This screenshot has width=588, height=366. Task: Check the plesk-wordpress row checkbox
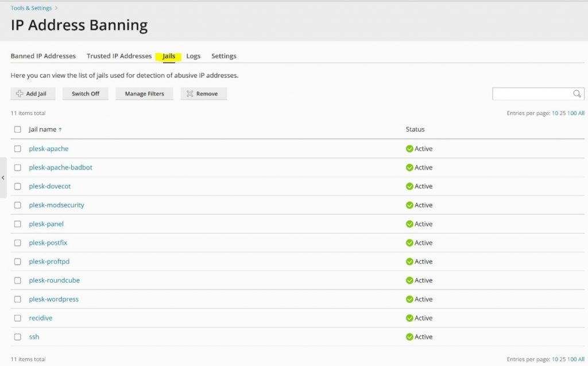pyautogui.click(x=18, y=299)
